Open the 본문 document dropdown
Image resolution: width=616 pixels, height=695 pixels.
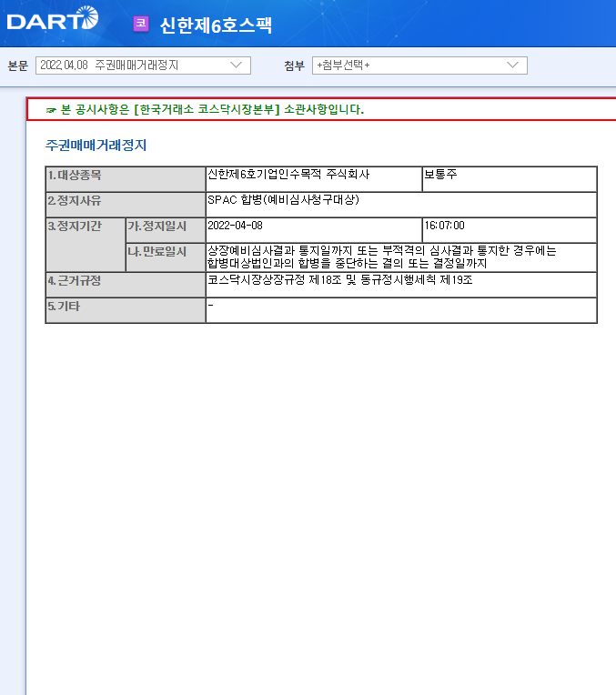click(143, 65)
